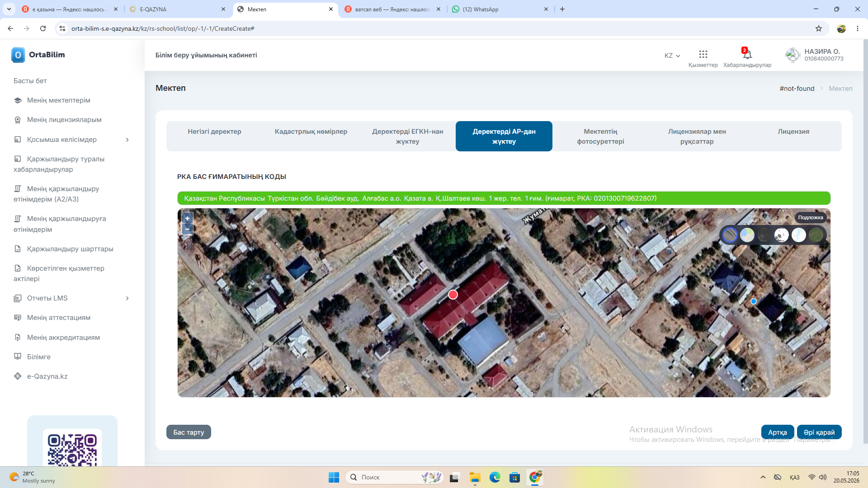The width and height of the screenshot is (868, 488).
Task: Click the Артқа button
Action: coord(778,432)
